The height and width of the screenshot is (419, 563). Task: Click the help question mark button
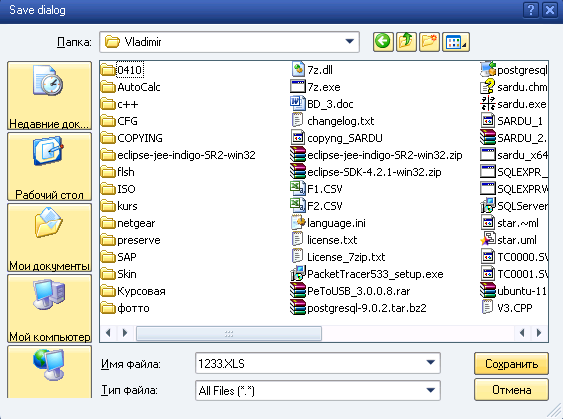(531, 10)
